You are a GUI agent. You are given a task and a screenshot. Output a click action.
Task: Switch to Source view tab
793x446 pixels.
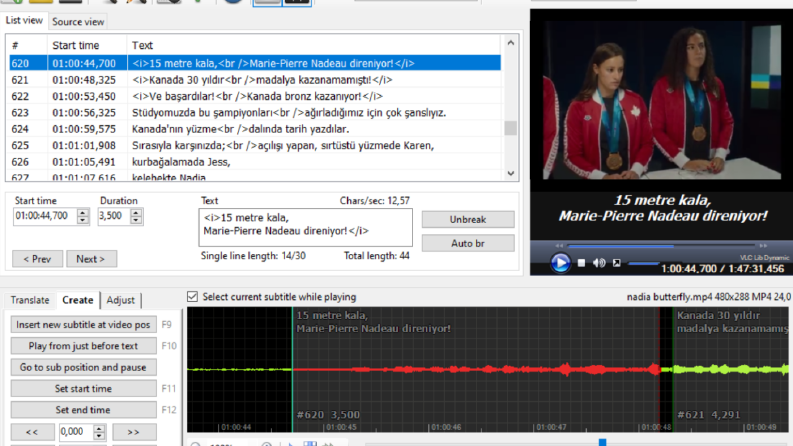(x=78, y=22)
